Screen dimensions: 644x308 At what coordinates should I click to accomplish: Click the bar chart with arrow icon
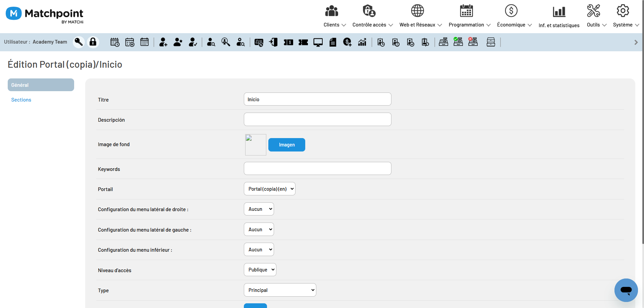point(362,42)
